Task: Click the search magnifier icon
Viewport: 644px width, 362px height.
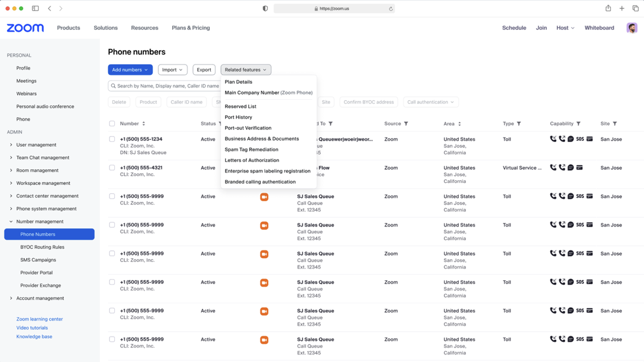Action: [x=113, y=86]
